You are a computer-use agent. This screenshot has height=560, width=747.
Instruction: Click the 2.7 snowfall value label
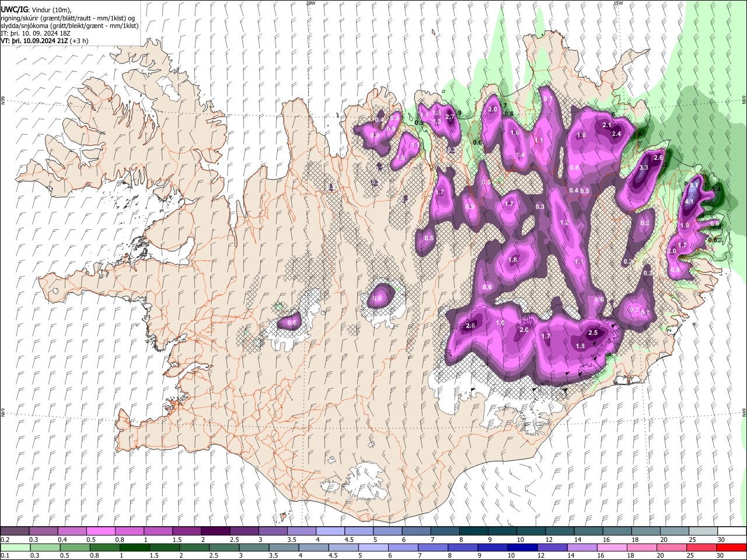pyautogui.click(x=450, y=117)
